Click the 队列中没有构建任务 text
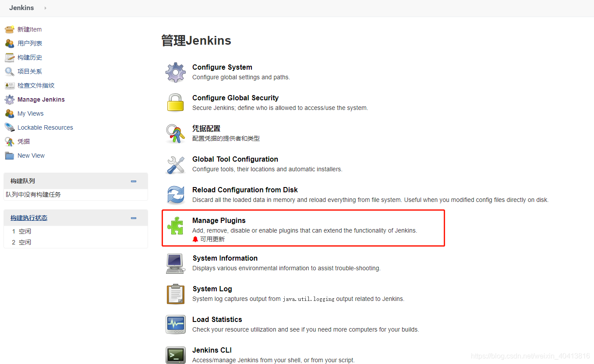The height and width of the screenshot is (364, 594). coord(33,194)
